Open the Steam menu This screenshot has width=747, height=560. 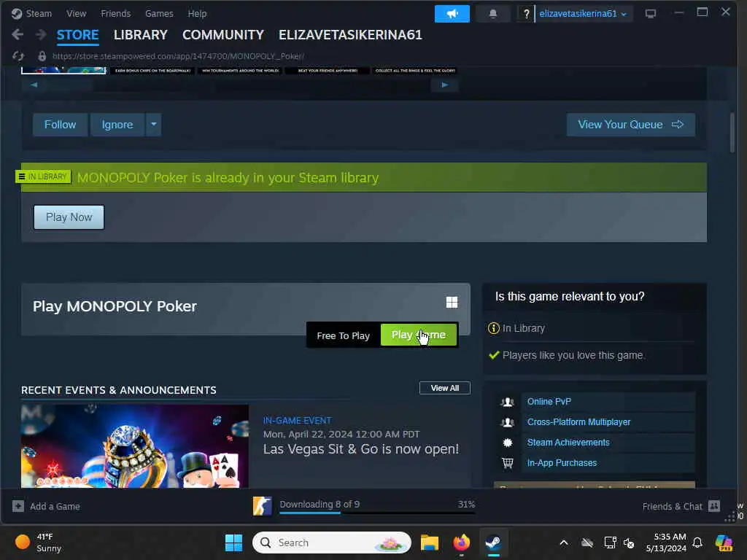click(x=39, y=13)
